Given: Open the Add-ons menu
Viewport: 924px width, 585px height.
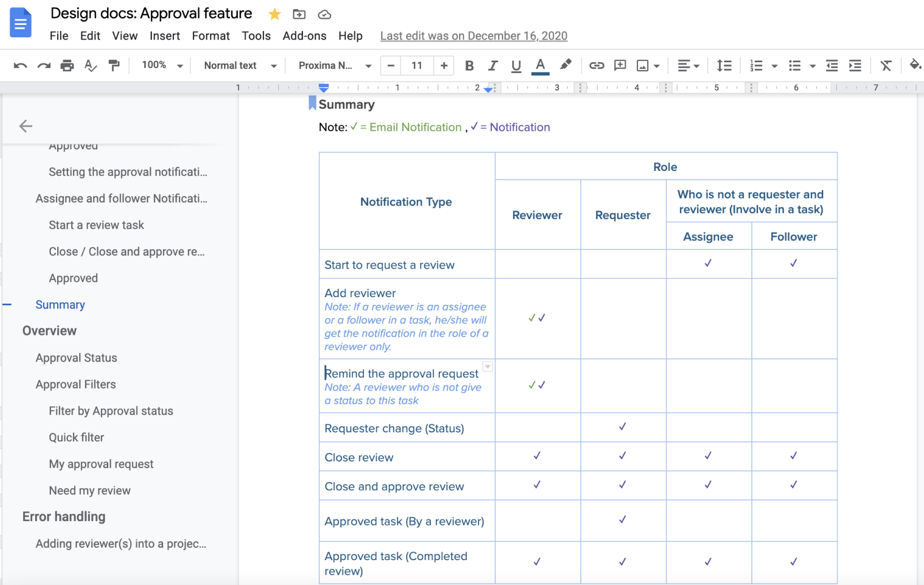Looking at the screenshot, I should (x=305, y=36).
